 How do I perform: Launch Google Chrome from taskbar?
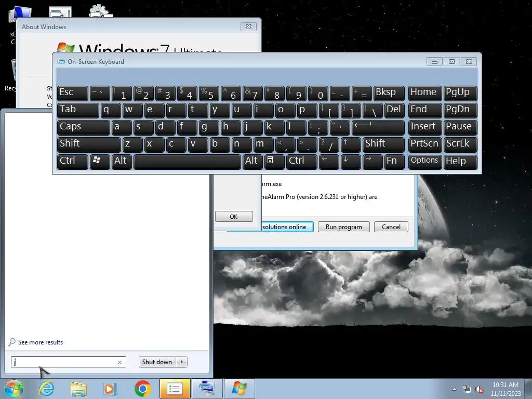coord(142,389)
